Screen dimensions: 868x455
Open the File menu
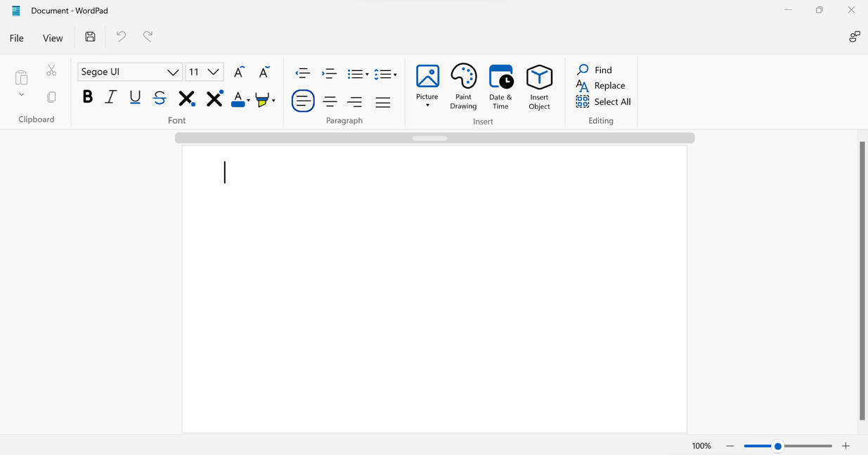15,37
